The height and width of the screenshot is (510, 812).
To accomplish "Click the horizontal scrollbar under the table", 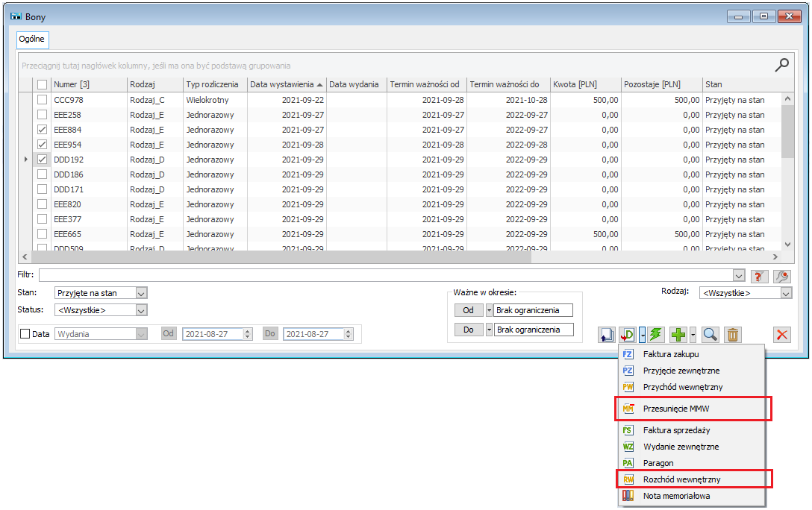I will click(299, 256).
